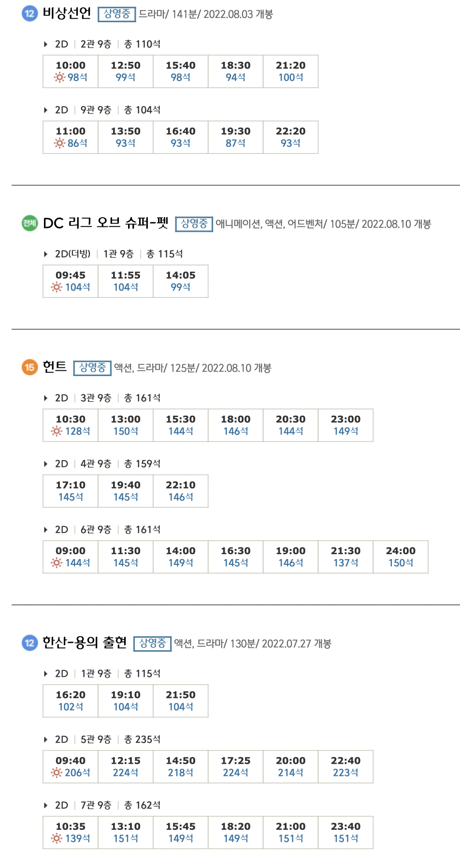
Task: Open DC 리그 오브 슈퍼-펫 title
Action: point(106,223)
